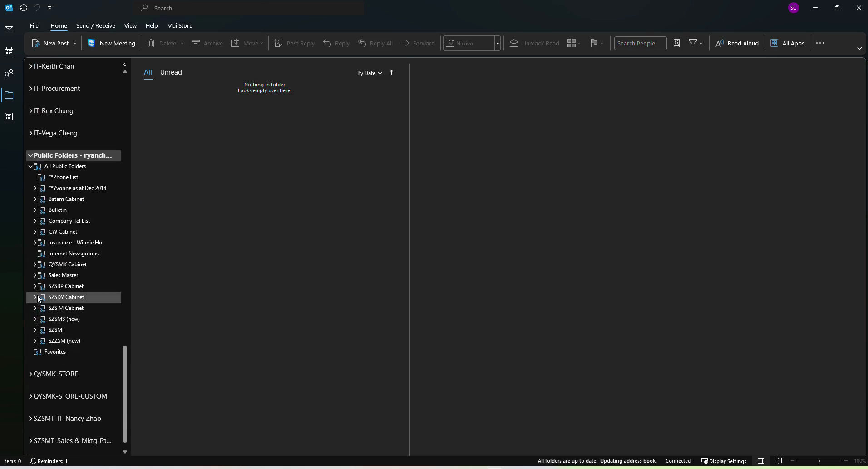Open the File menu
The height and width of the screenshot is (469, 868).
[x=34, y=26]
